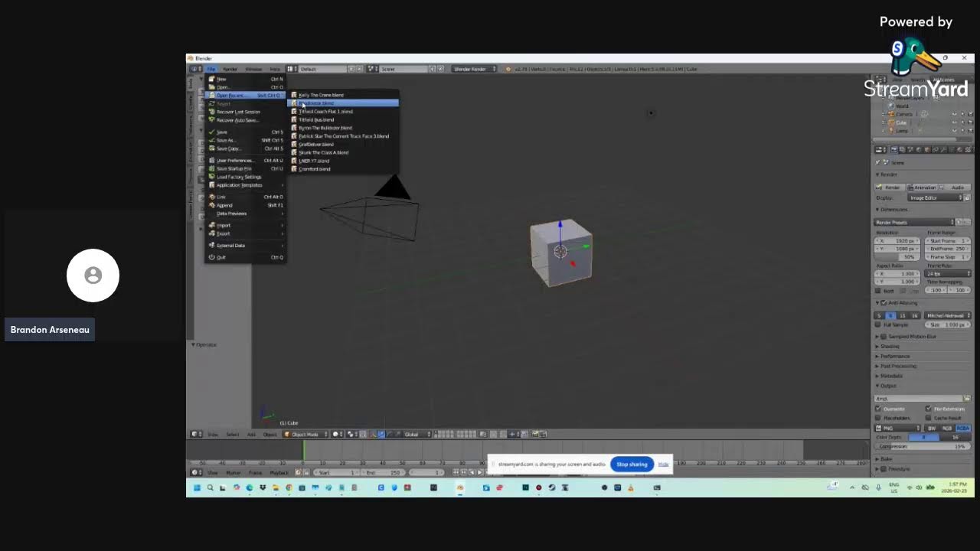Open the Import submenu in File menu
980x551 pixels.
point(245,225)
